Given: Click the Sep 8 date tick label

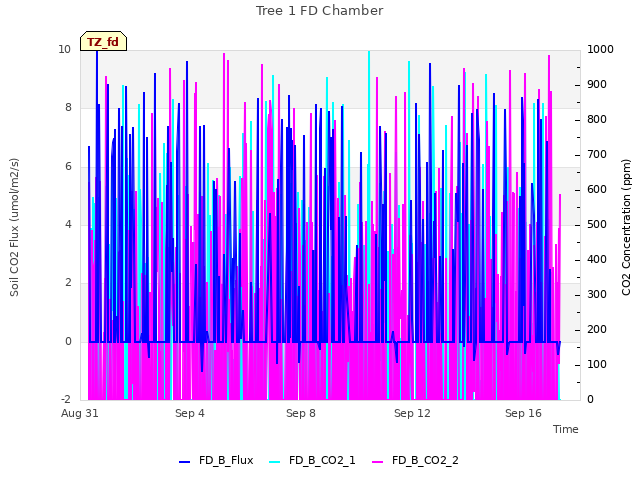Looking at the screenshot, I should [301, 413].
